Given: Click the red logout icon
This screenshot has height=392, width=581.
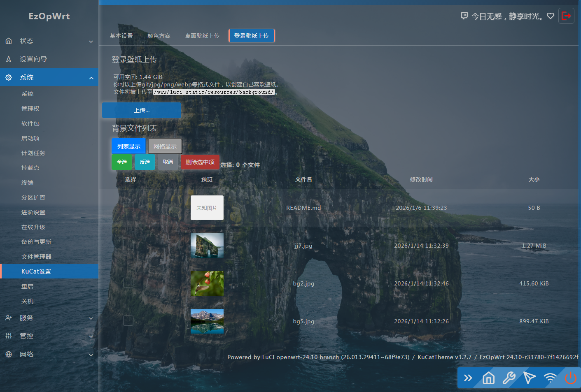Looking at the screenshot, I should [566, 16].
